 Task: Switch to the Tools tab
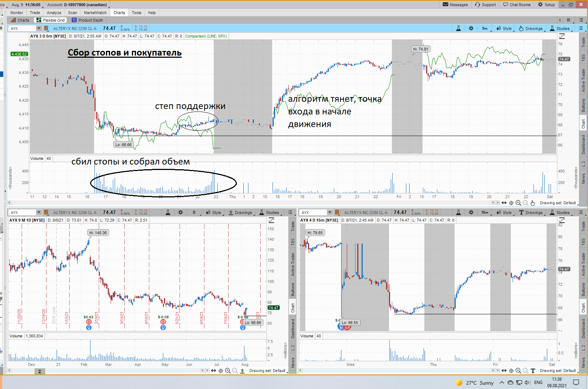pyautogui.click(x=136, y=13)
